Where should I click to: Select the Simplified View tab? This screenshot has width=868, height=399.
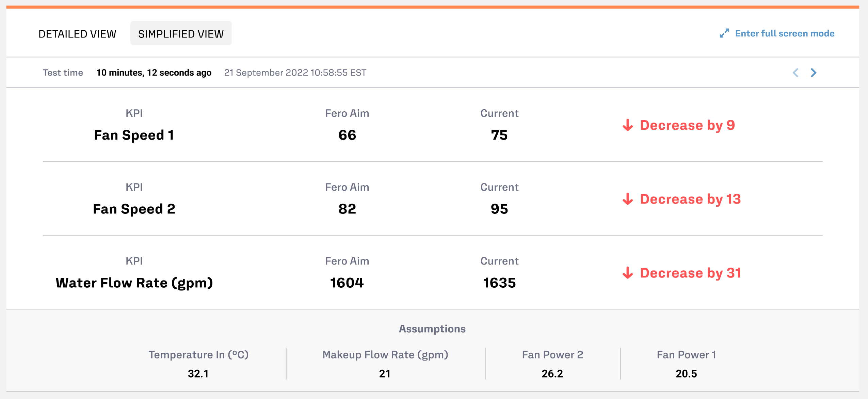(x=181, y=34)
